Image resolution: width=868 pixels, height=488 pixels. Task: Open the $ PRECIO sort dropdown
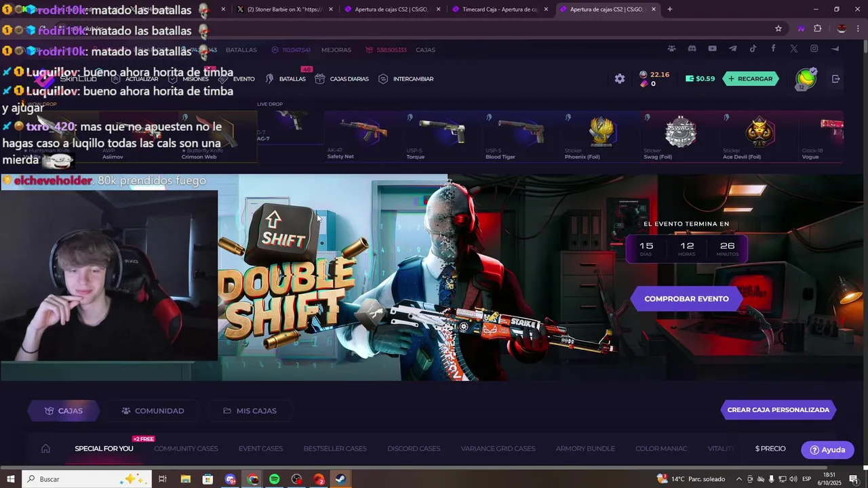click(x=770, y=449)
